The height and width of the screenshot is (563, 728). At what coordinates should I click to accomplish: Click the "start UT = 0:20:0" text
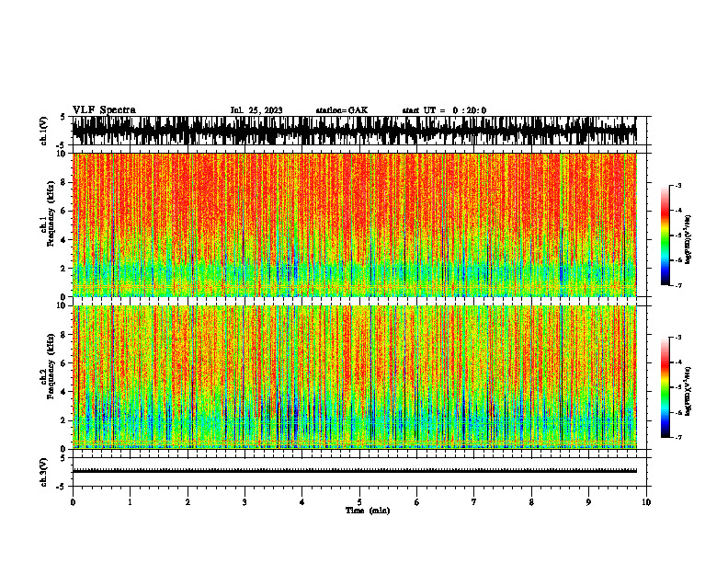444,110
